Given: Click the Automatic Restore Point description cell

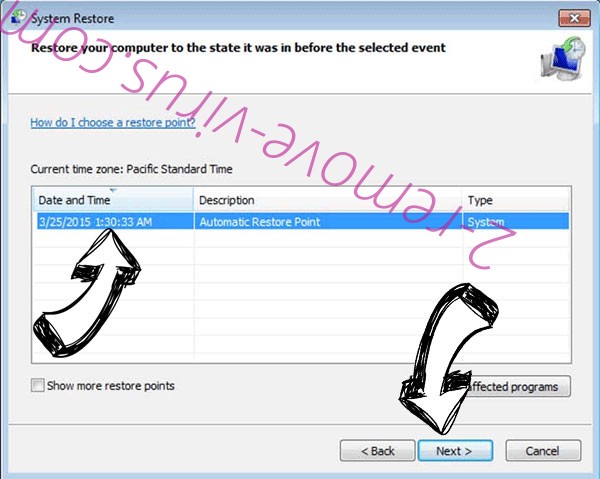Looking at the screenshot, I should [x=259, y=222].
